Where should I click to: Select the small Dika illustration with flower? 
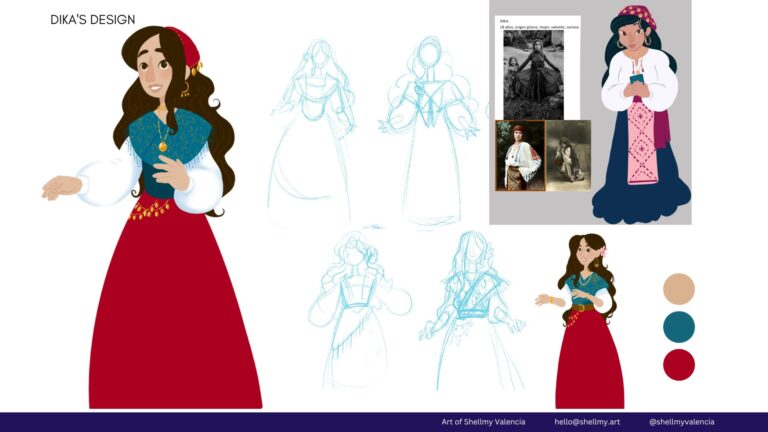(582, 321)
